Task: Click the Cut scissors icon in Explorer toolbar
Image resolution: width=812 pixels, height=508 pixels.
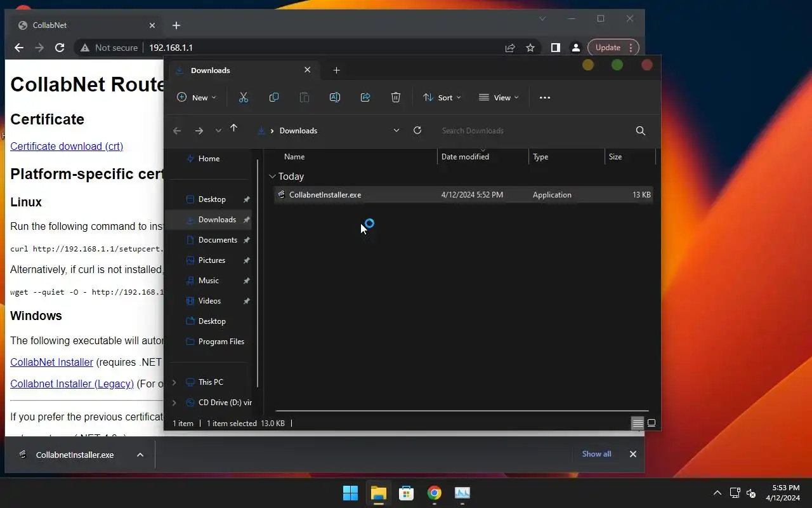Action: click(243, 97)
